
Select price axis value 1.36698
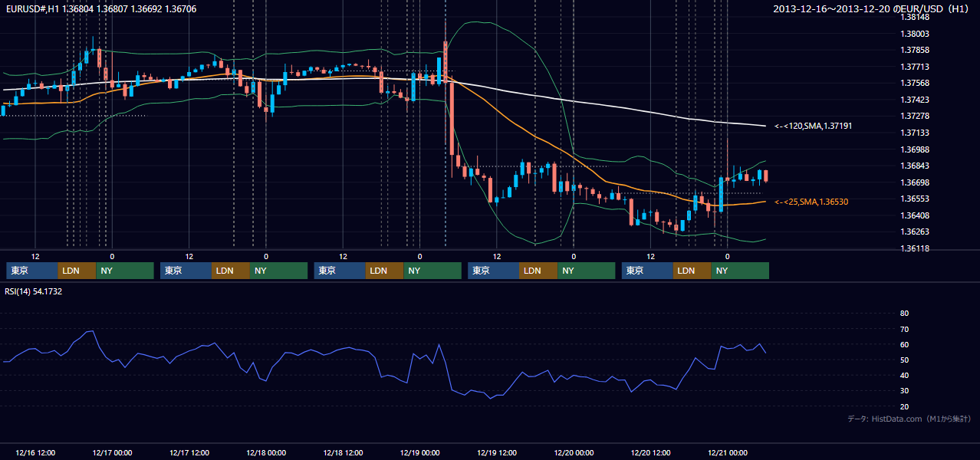915,182
